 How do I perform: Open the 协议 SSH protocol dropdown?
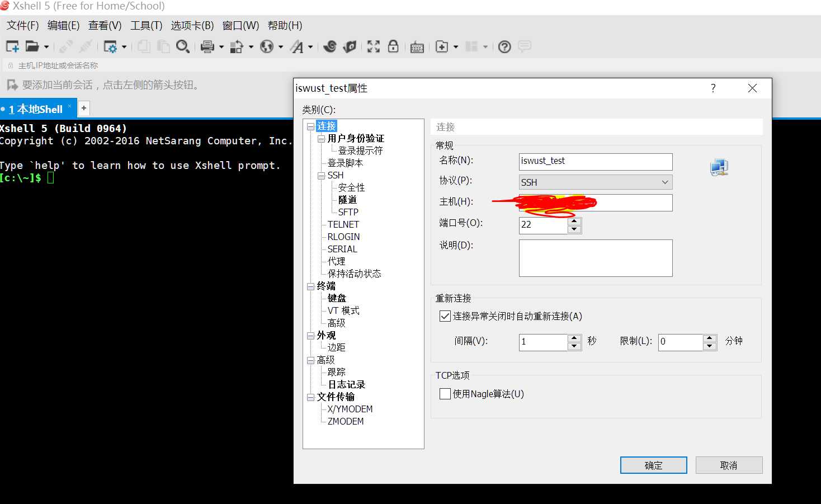point(596,182)
